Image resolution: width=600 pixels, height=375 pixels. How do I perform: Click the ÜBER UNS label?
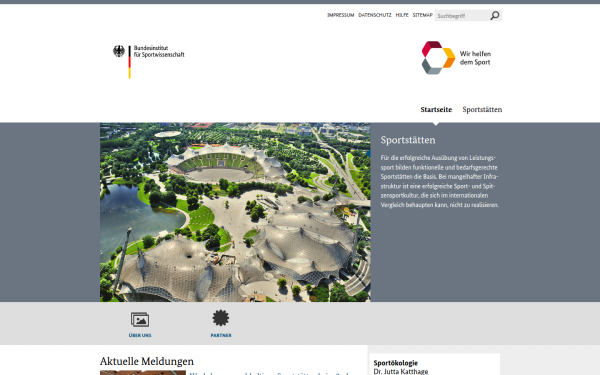(x=140, y=335)
